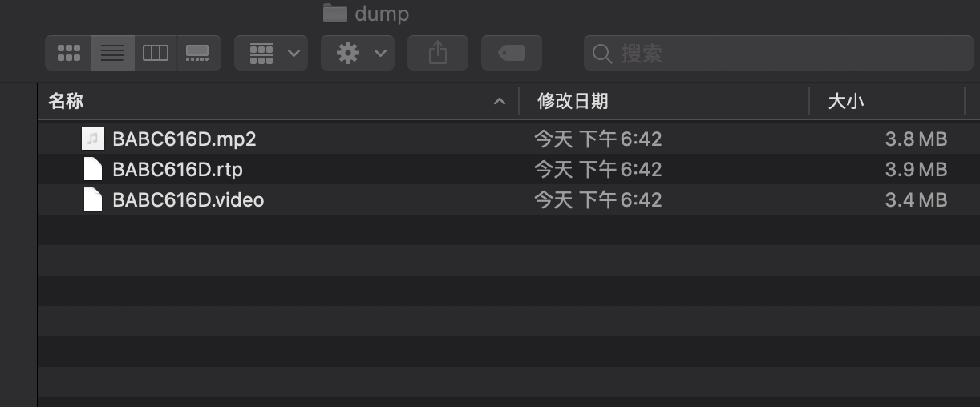
Task: Select the BABC616D.rtp file
Action: point(508,170)
